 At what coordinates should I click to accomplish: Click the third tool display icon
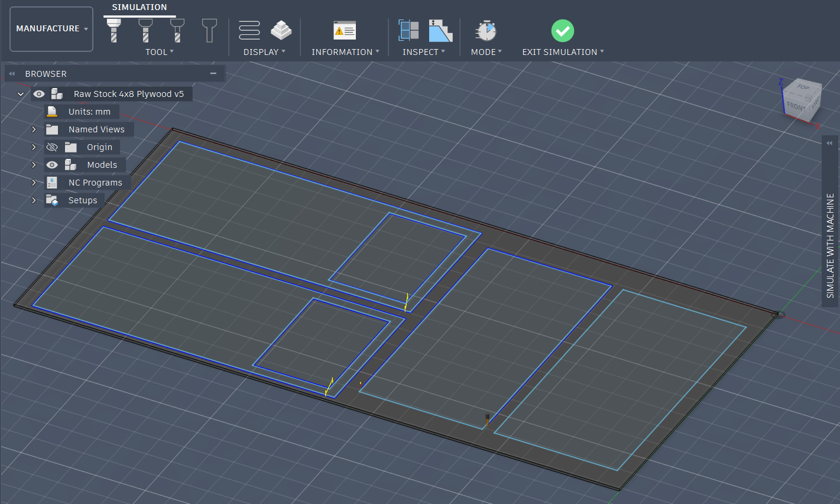[x=177, y=30]
